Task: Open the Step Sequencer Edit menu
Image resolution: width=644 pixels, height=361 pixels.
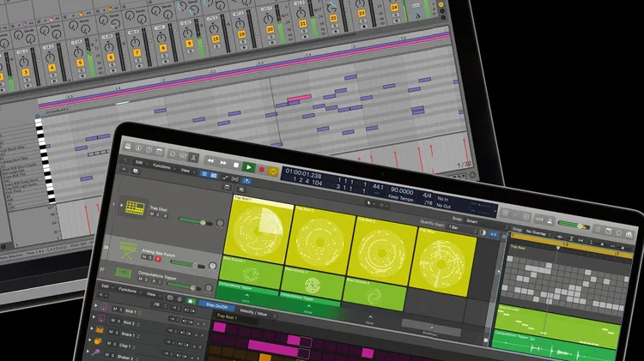Action: pyautogui.click(x=105, y=286)
